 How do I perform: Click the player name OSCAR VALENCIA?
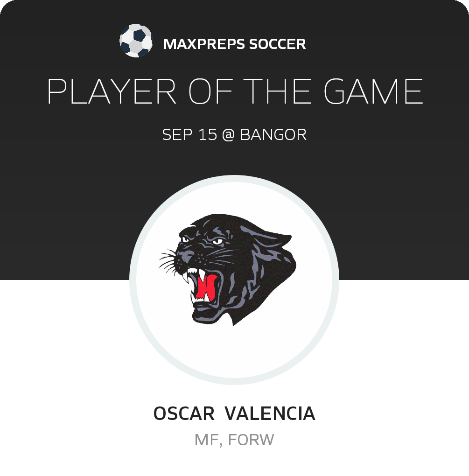[x=234, y=413]
